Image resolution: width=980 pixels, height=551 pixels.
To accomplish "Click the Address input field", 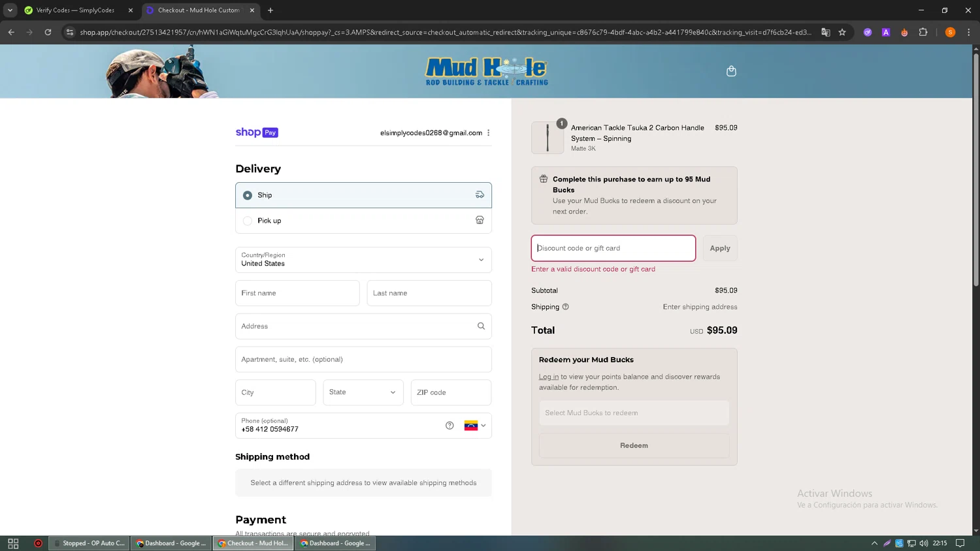I will coord(363,326).
